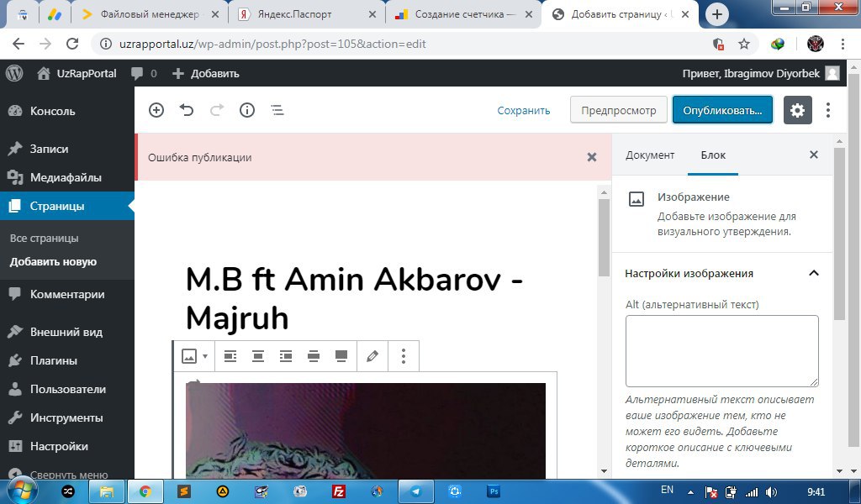The image size is (861, 504).
Task: Close the settings sidebar panel
Action: [814, 155]
